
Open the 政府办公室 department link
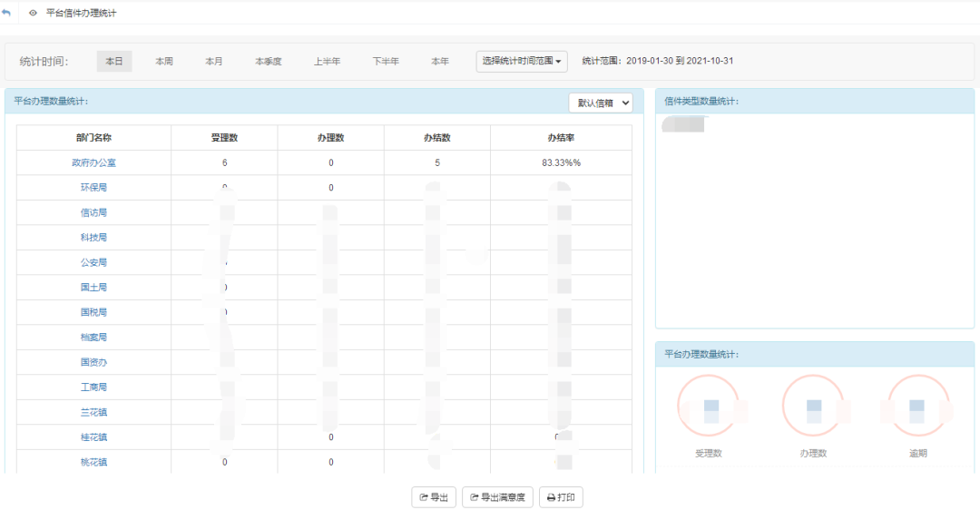93,162
